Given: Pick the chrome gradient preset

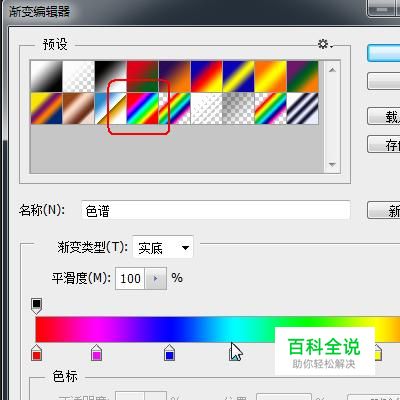Looking at the screenshot, I should pos(111,108).
